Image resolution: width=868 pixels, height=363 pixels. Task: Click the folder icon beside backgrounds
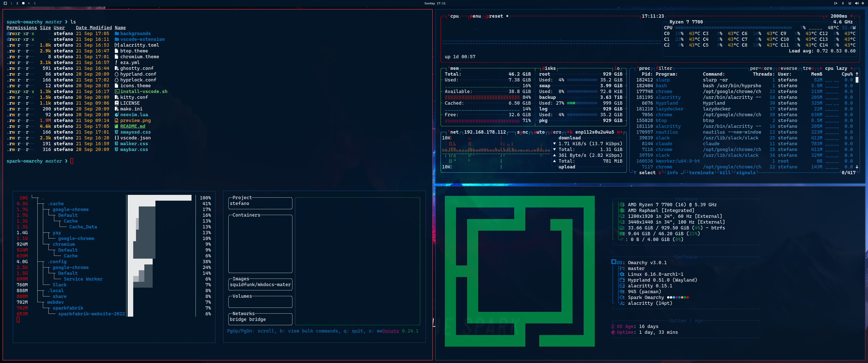coord(117,33)
